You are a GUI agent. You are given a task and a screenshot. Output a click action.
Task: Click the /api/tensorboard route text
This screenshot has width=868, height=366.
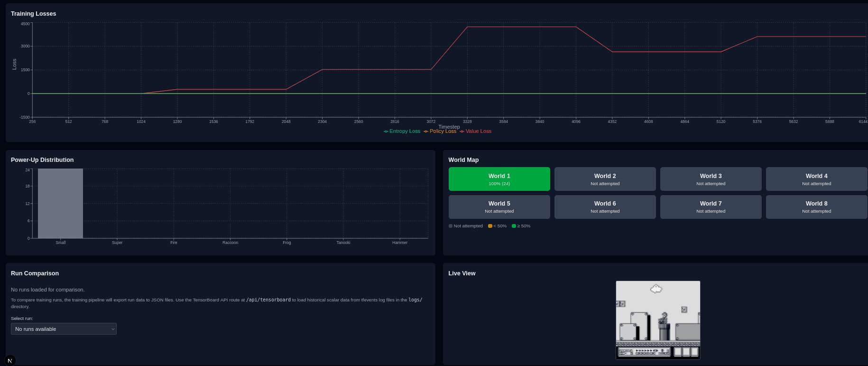click(x=268, y=300)
